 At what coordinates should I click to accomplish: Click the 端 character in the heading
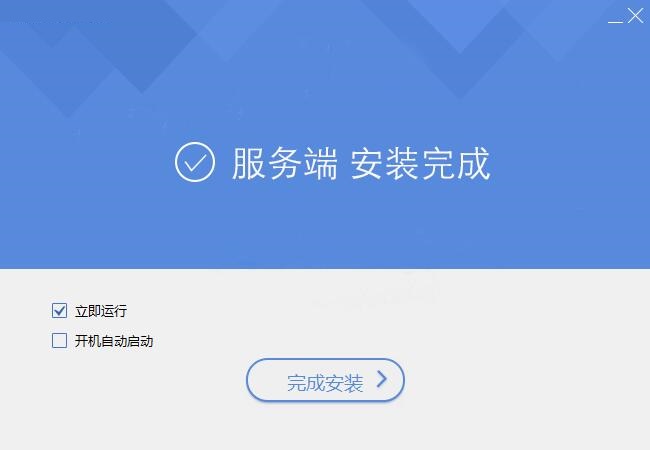(x=320, y=163)
